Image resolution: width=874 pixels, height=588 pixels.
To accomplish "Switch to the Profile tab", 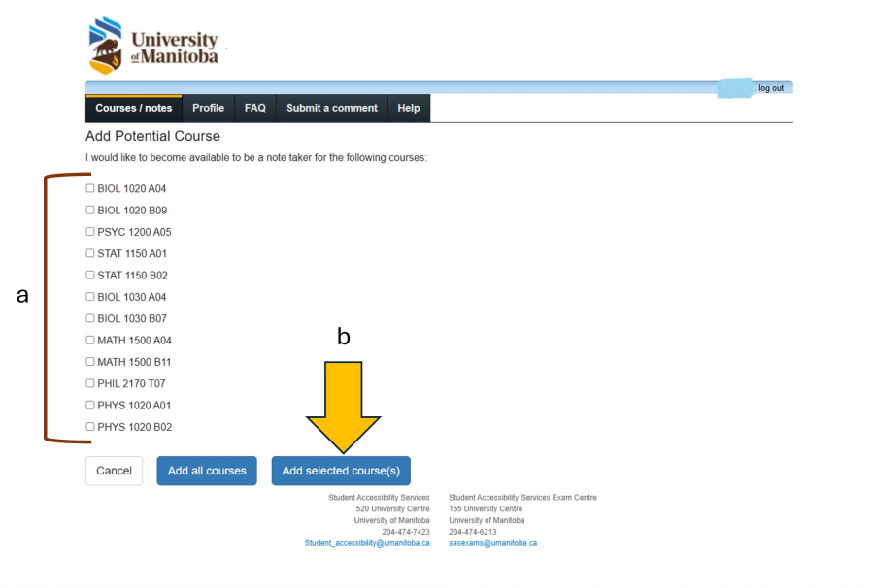I will pyautogui.click(x=208, y=108).
